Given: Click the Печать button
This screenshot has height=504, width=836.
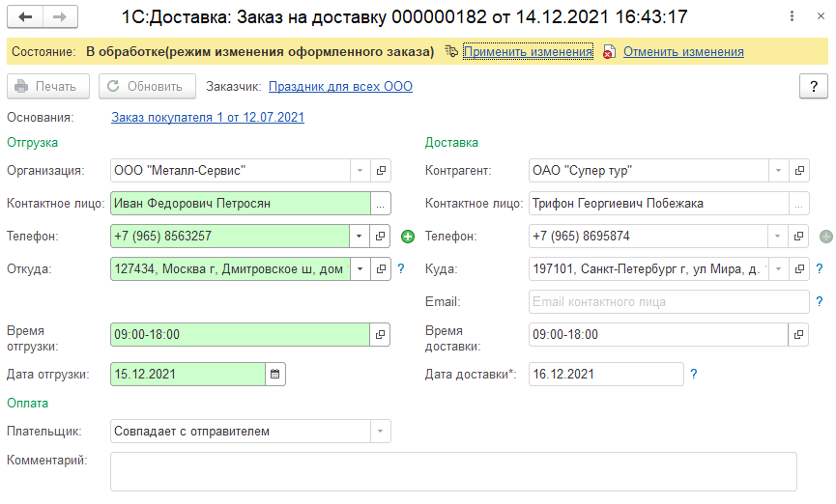Looking at the screenshot, I should tap(48, 86).
